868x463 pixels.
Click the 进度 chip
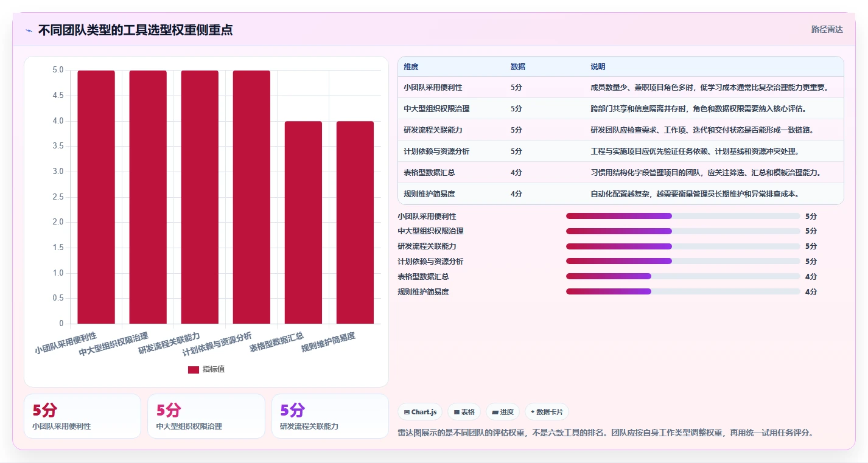503,412
